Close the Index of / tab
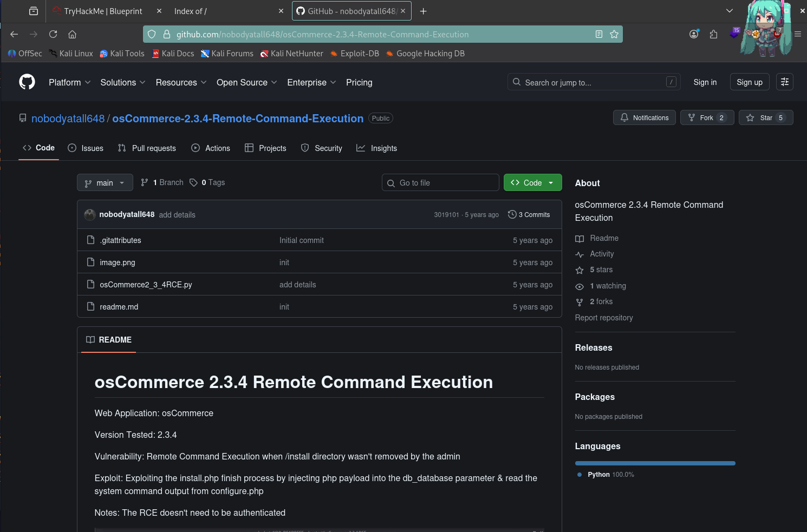 point(281,11)
